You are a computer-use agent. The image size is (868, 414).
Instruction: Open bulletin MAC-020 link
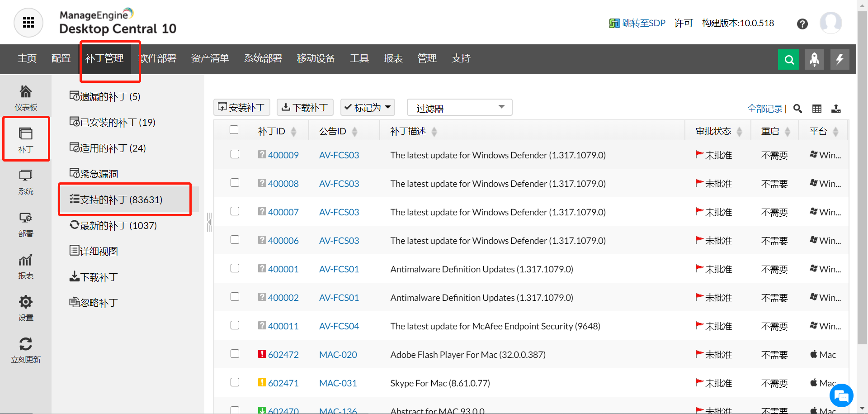tap(338, 355)
